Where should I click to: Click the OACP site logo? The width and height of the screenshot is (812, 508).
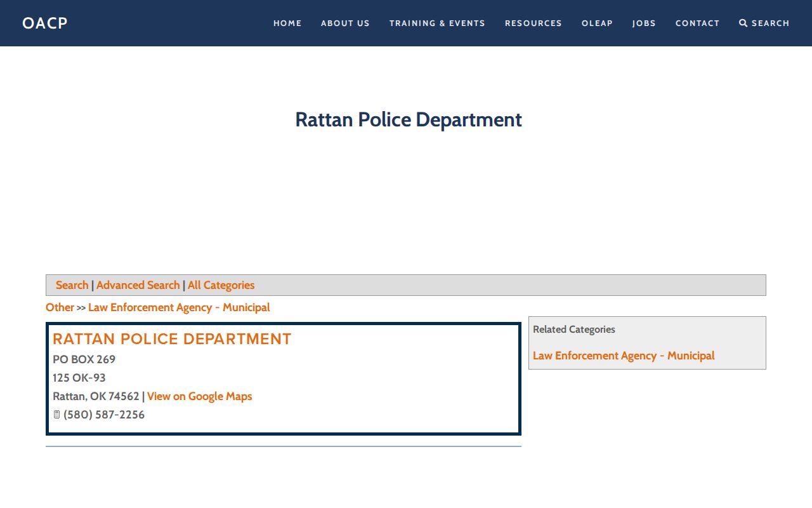[44, 23]
